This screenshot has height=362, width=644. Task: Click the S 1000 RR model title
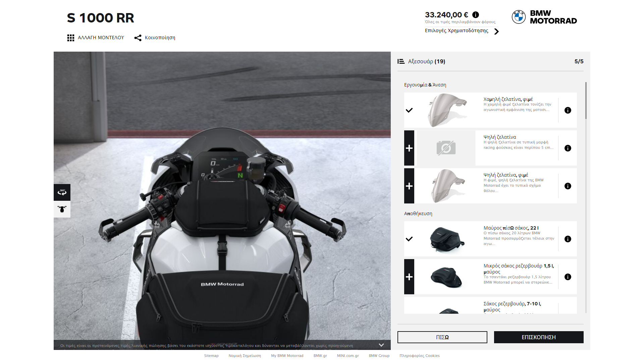click(x=100, y=18)
